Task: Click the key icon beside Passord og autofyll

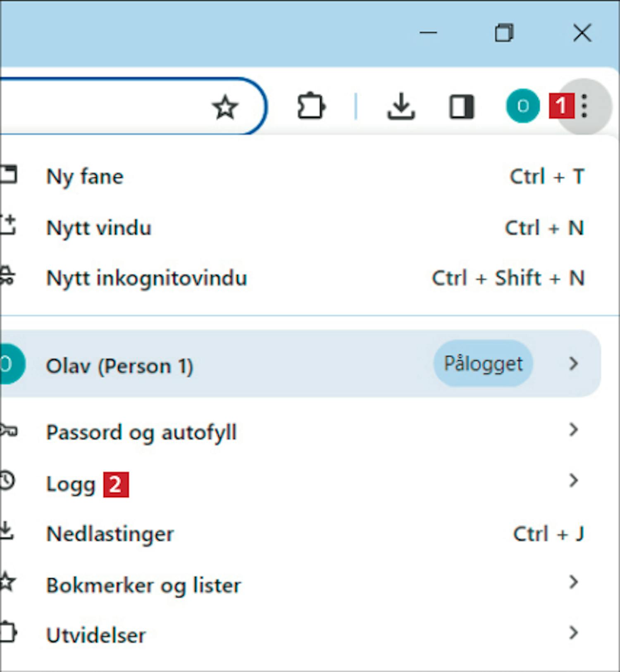Action: click(8, 431)
